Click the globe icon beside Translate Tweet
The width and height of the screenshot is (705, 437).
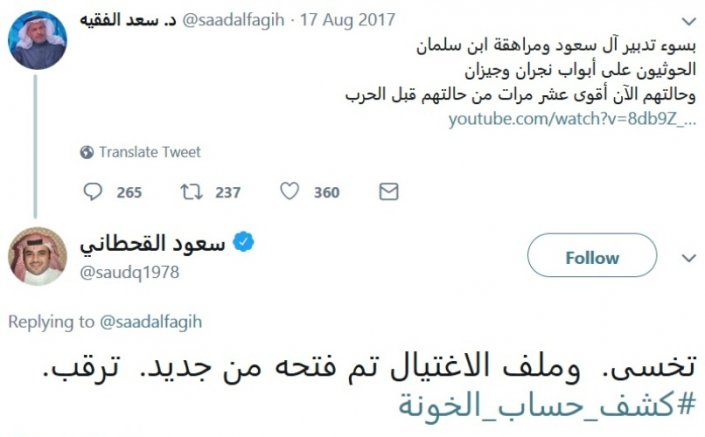click(88, 152)
